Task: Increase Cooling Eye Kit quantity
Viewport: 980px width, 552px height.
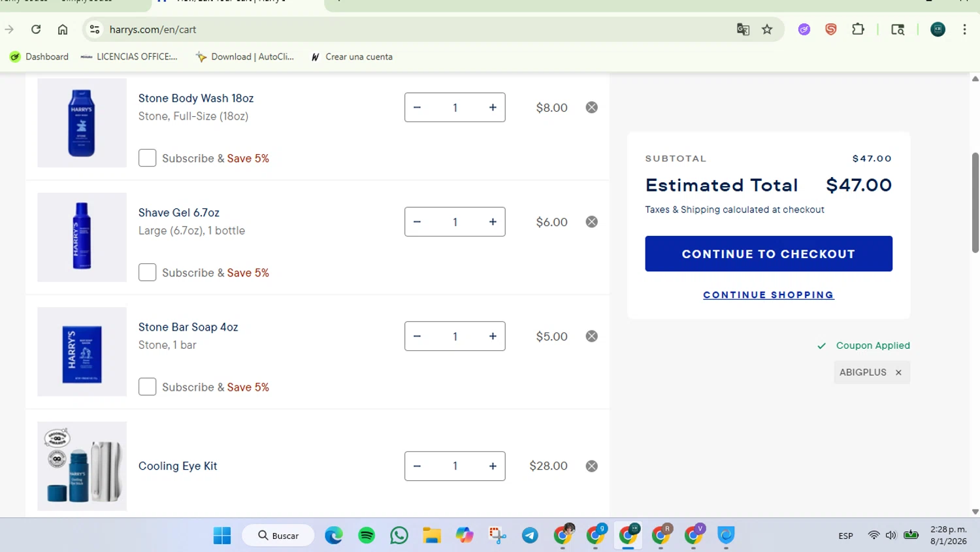Action: click(493, 466)
